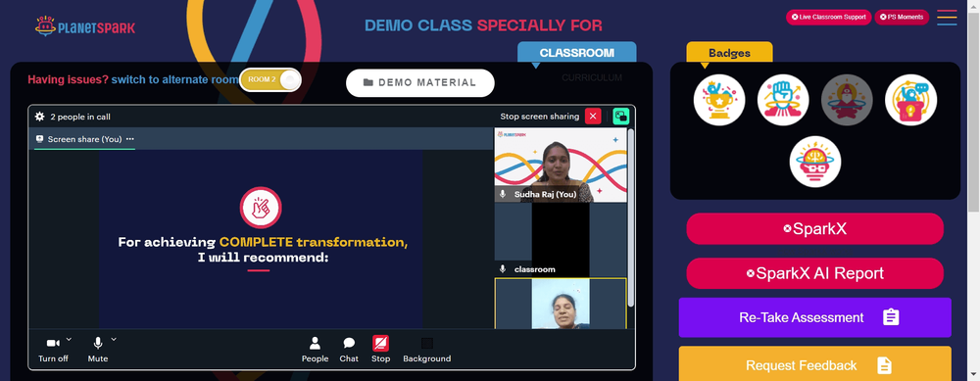980x381 pixels.
Task: Open the hamburger menu icon
Action: pyautogui.click(x=947, y=18)
